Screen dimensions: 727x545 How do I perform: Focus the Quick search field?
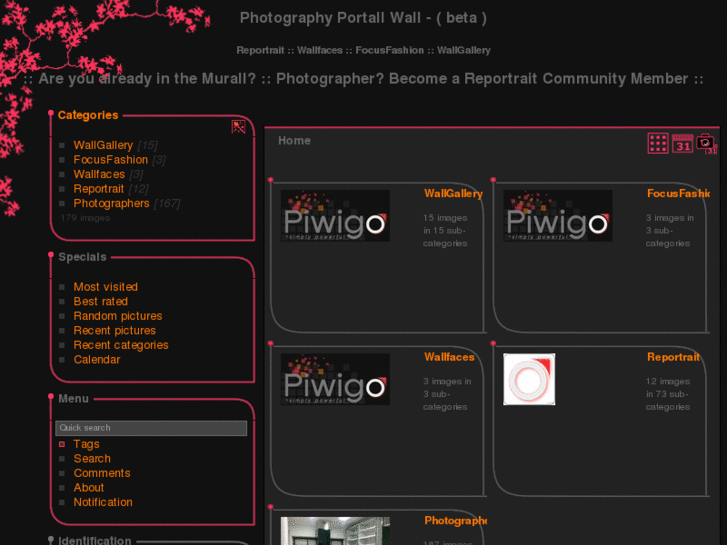pyautogui.click(x=151, y=428)
